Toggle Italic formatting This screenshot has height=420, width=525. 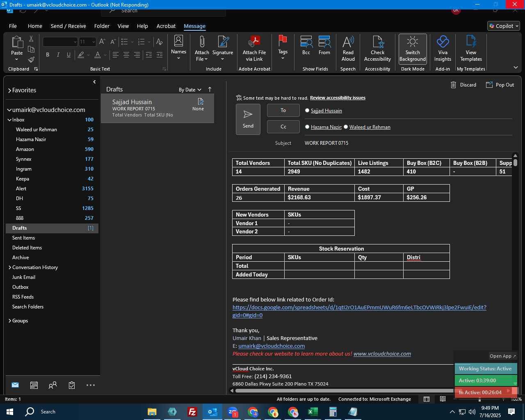click(x=58, y=55)
